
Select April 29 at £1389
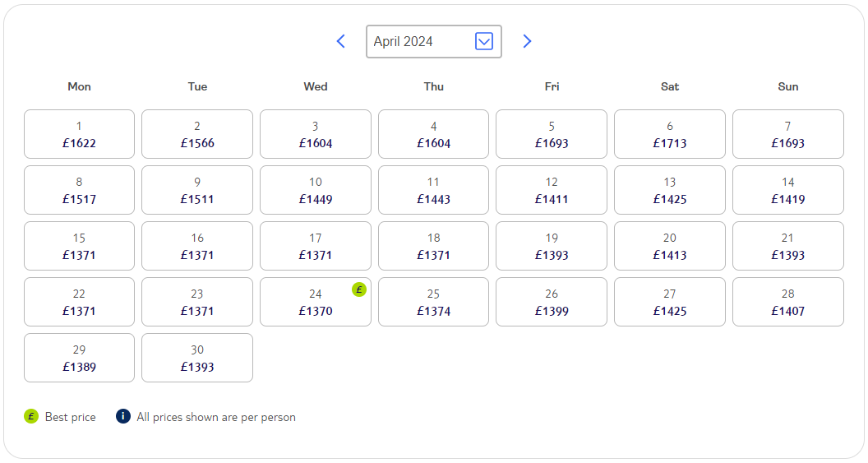pyautogui.click(x=79, y=358)
